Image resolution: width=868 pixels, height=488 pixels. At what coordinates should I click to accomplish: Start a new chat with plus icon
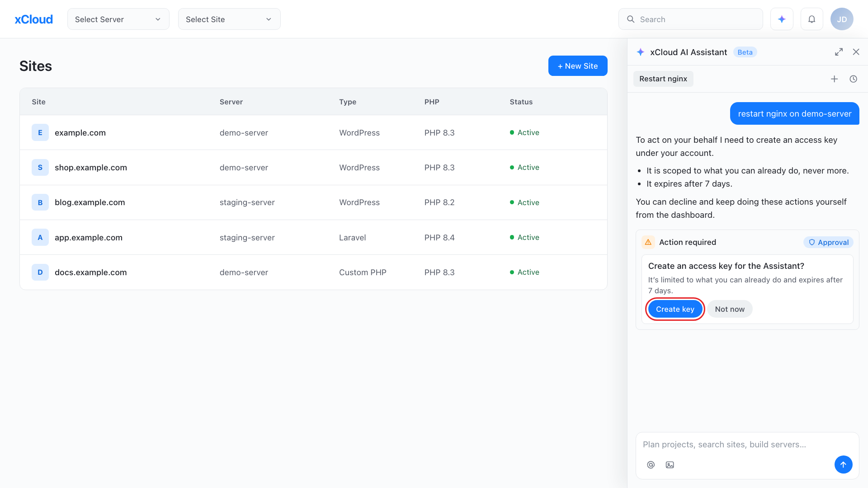pyautogui.click(x=835, y=79)
